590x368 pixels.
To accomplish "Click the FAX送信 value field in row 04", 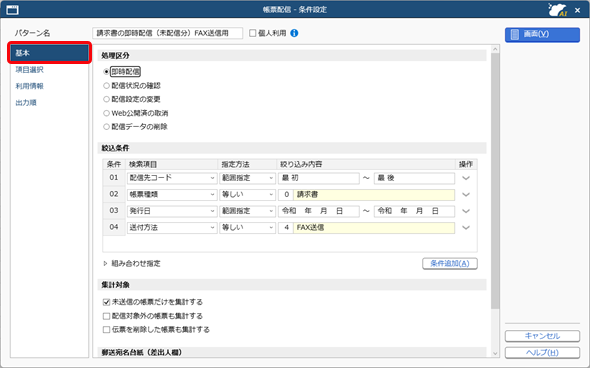I will 374,228.
